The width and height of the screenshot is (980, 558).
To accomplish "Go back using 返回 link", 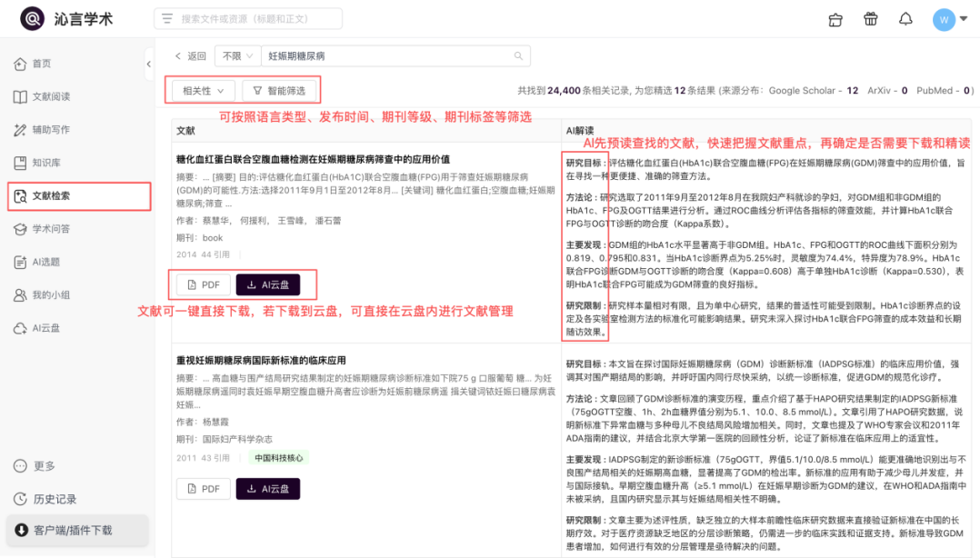I will tap(190, 56).
